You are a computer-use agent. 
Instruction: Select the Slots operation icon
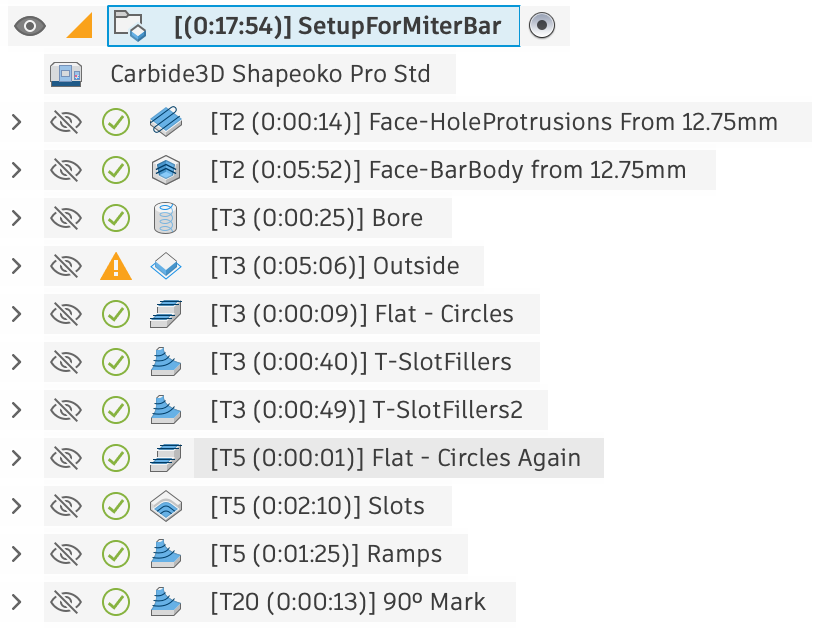coord(166,506)
